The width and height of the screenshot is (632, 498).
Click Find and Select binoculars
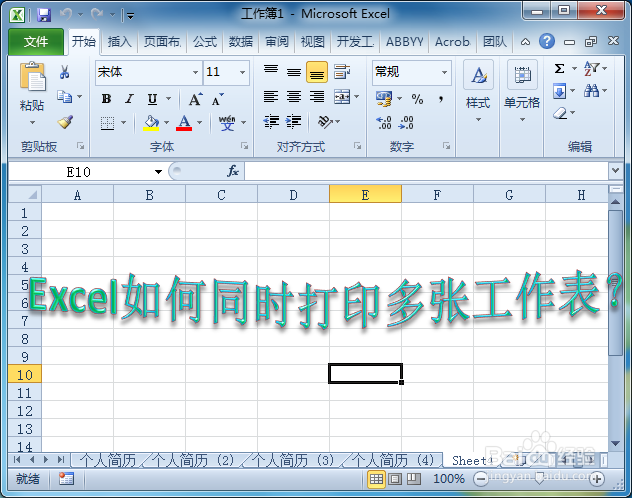592,91
